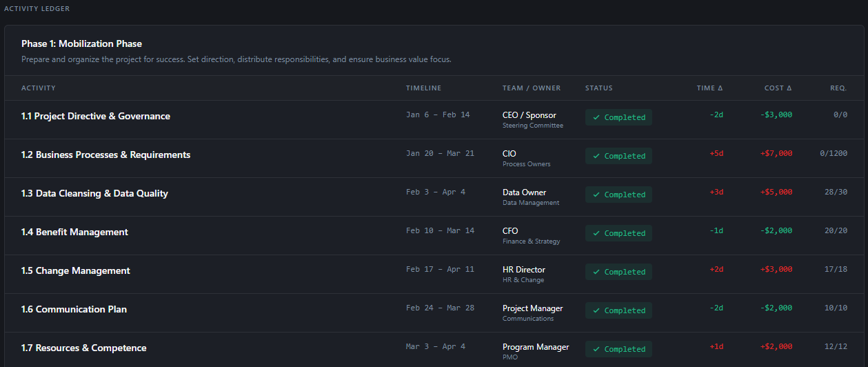This screenshot has width=868, height=367.
Task: Click checkmark icon on 1.5 Completed badge
Action: pyautogui.click(x=596, y=272)
